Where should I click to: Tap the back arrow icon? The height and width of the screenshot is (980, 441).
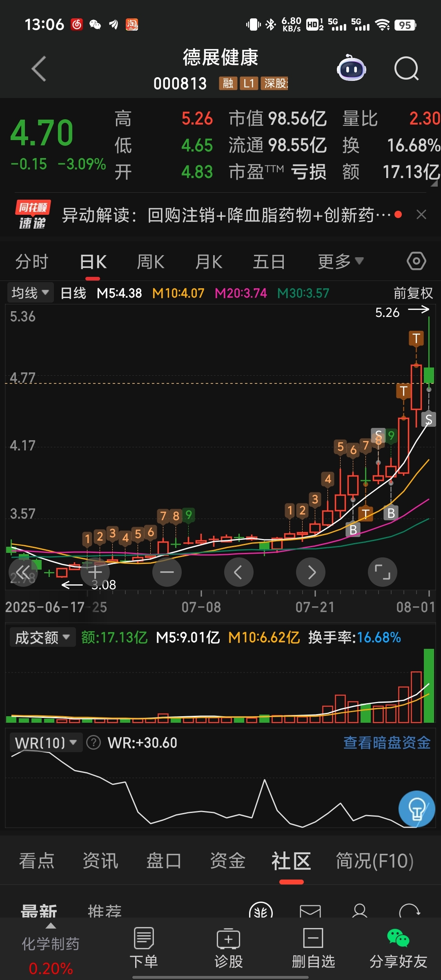coord(39,69)
